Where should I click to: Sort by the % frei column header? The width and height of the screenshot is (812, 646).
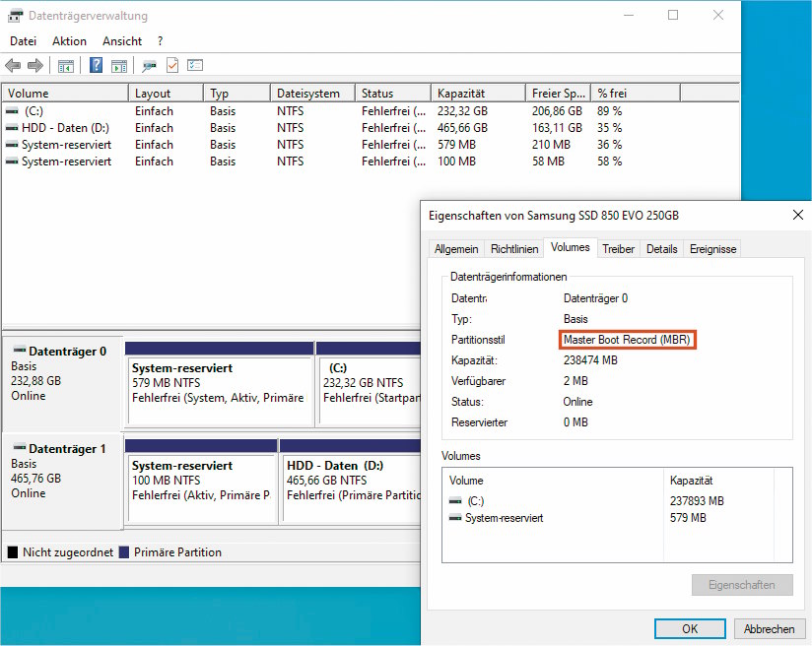pos(636,94)
